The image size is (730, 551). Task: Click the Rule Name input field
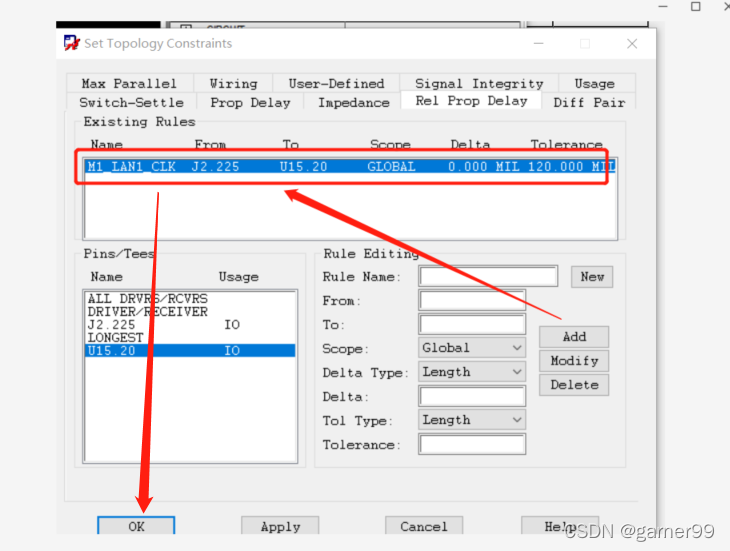[488, 276]
